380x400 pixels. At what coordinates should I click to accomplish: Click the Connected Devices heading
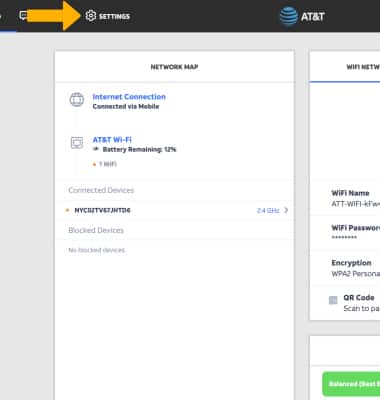[101, 190]
